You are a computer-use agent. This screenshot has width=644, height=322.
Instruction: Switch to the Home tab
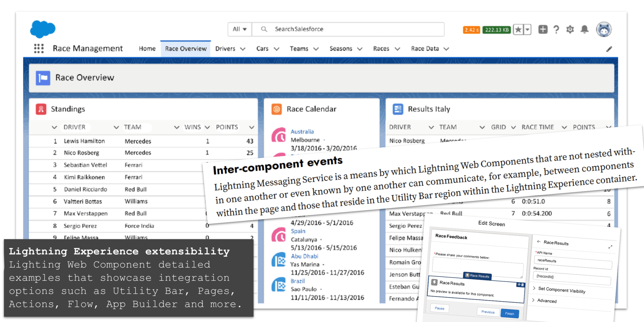tap(147, 48)
